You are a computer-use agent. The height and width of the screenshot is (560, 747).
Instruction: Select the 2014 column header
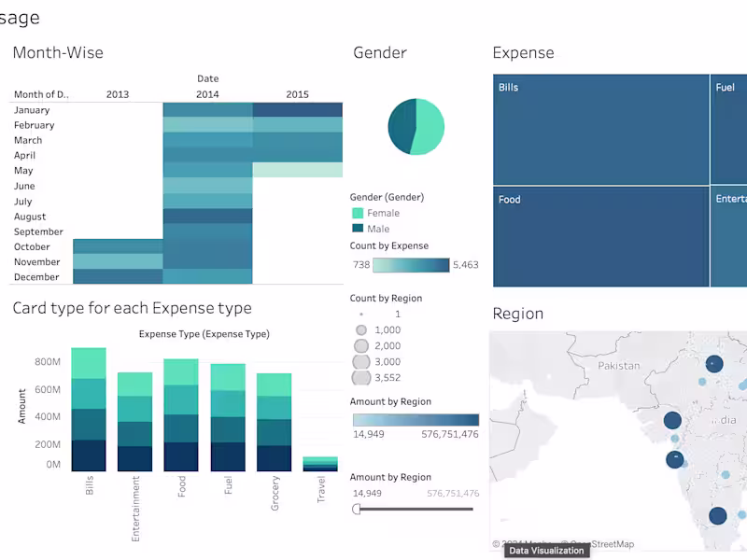coord(207,94)
